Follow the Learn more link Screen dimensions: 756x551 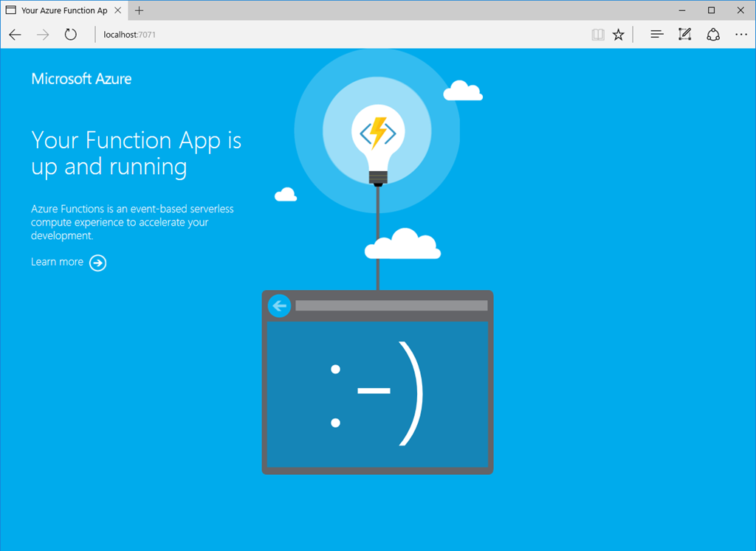coord(57,262)
